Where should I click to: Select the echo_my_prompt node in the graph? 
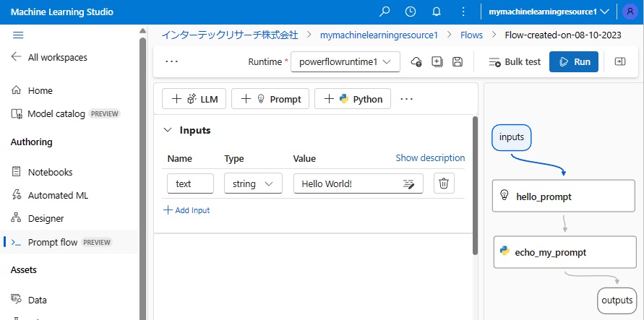point(564,252)
